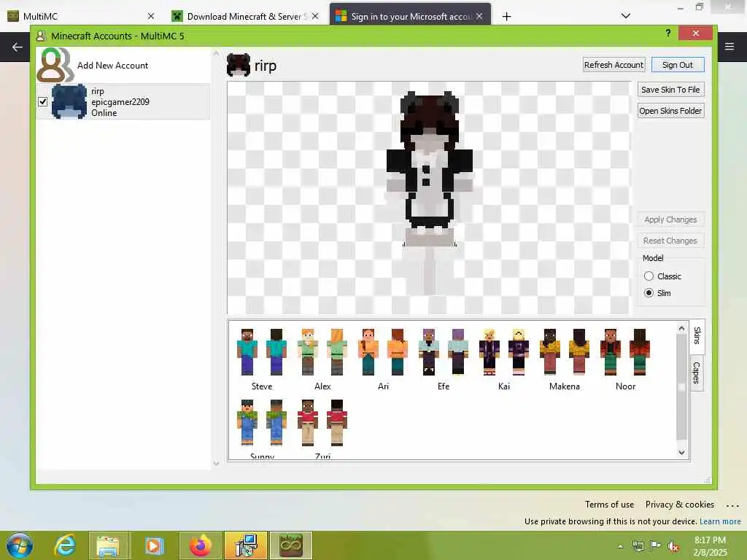
Task: Switch to the MultiMC browser tab
Action: (80, 16)
